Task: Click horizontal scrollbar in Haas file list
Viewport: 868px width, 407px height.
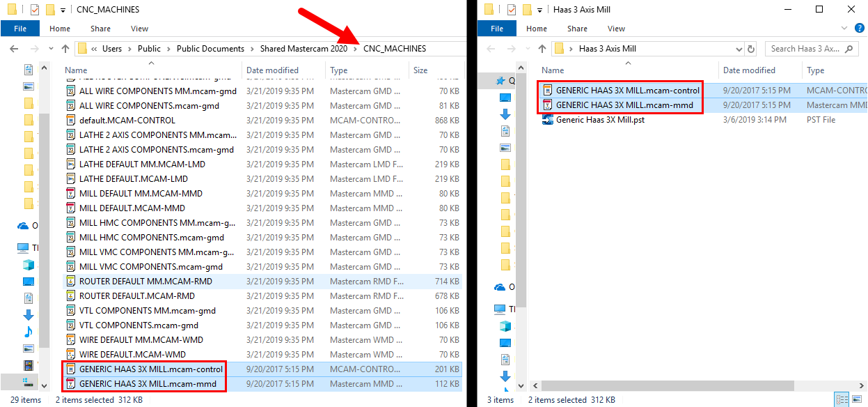Action: tap(668, 385)
